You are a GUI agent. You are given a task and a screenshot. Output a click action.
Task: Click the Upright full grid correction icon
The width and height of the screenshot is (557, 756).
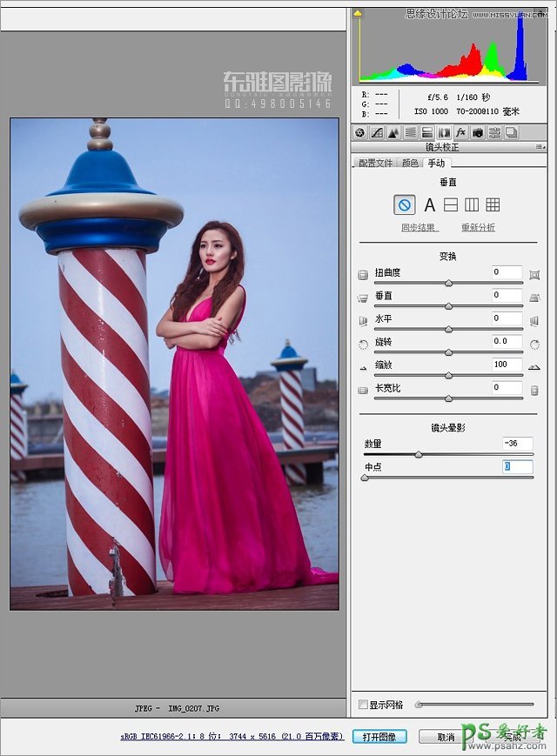click(493, 205)
